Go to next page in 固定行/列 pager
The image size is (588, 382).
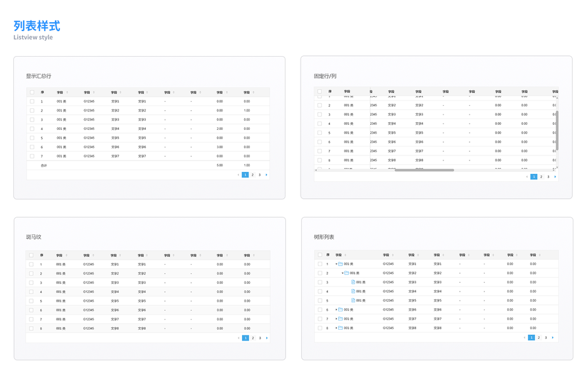[x=555, y=177]
